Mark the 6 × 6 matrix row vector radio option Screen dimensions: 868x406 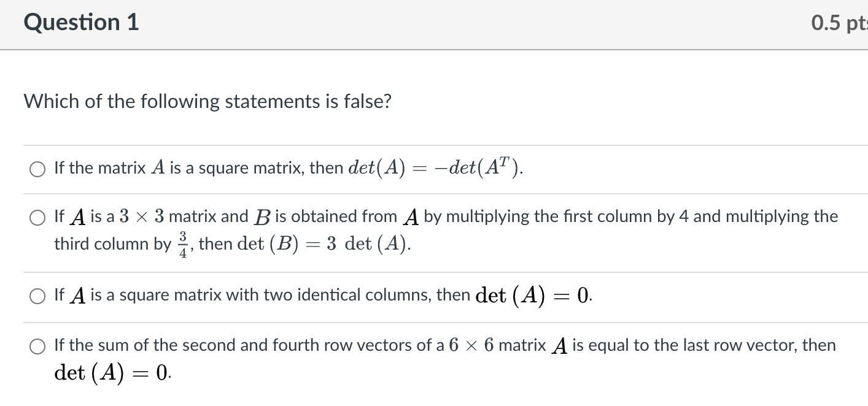pos(37,347)
